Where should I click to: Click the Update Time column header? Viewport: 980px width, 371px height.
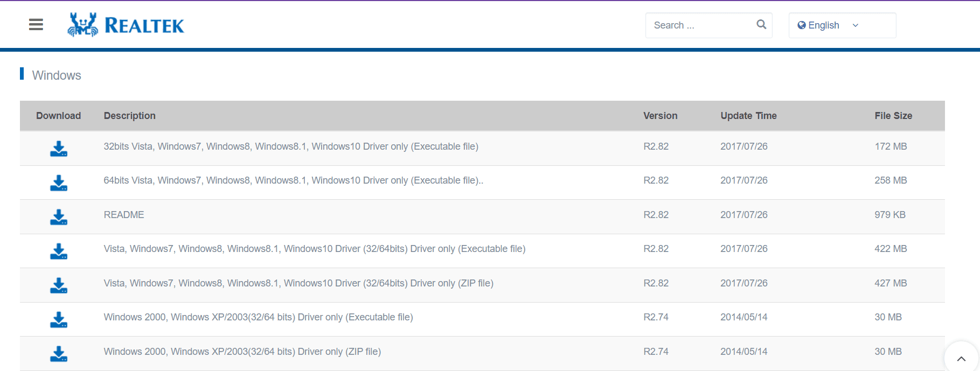(x=748, y=116)
